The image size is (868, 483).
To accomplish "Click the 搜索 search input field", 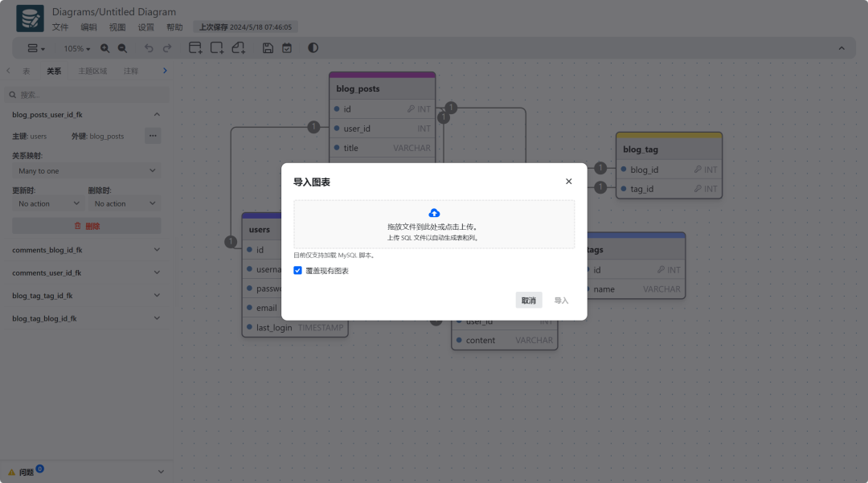I will coord(88,95).
